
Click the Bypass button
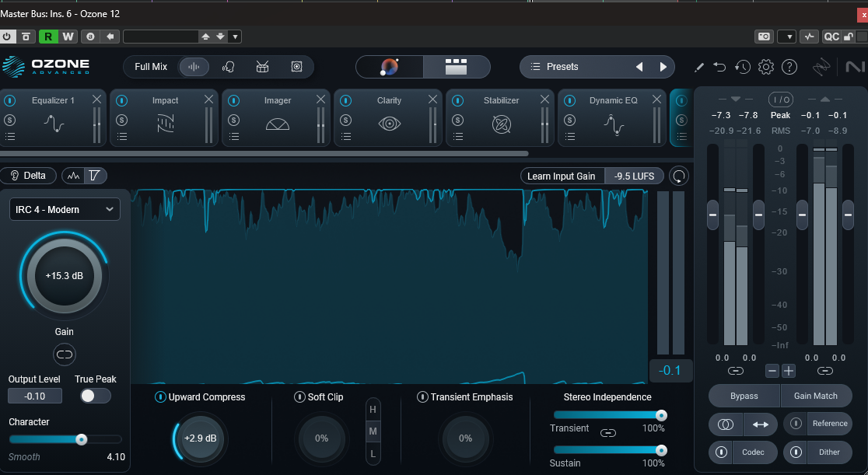point(744,396)
